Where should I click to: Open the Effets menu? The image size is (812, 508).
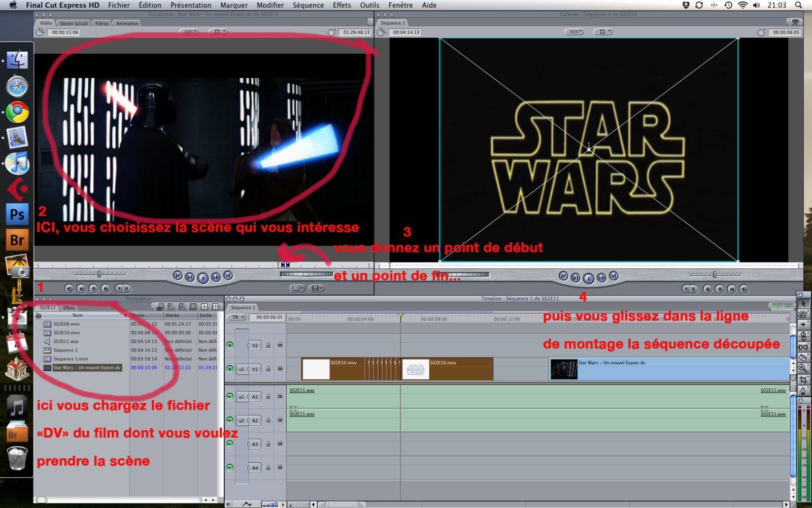click(x=342, y=5)
